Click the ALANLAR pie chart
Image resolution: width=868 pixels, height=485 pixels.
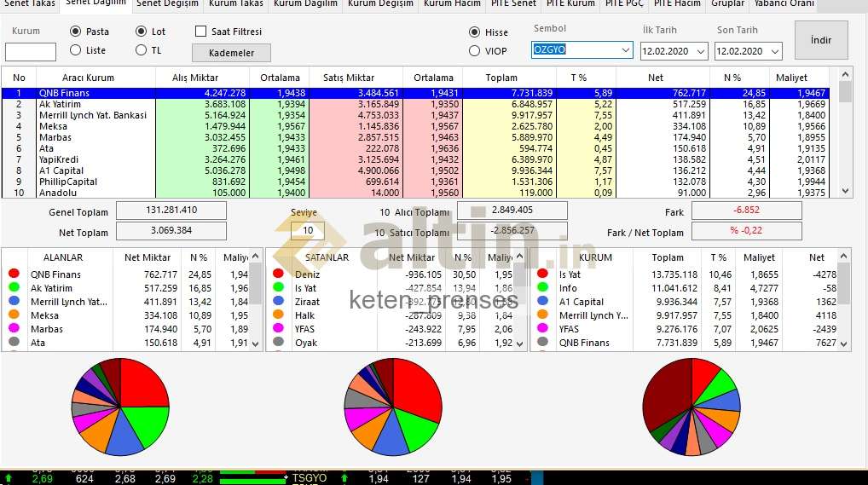[120, 407]
